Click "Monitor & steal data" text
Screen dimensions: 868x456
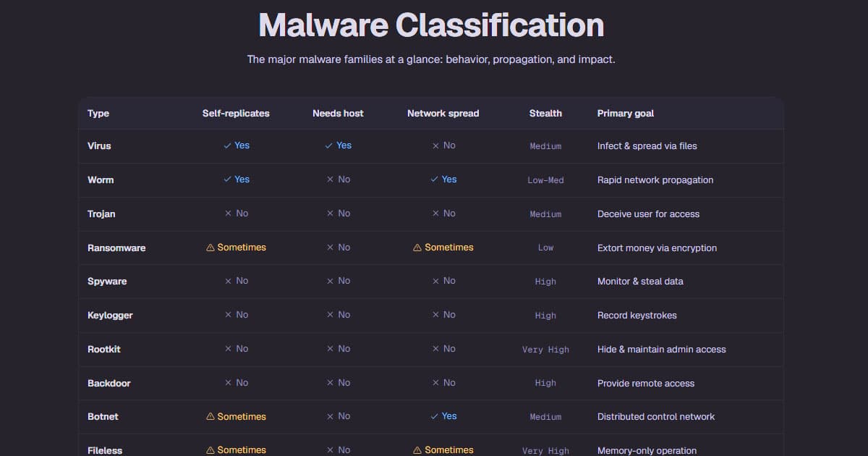pos(640,281)
